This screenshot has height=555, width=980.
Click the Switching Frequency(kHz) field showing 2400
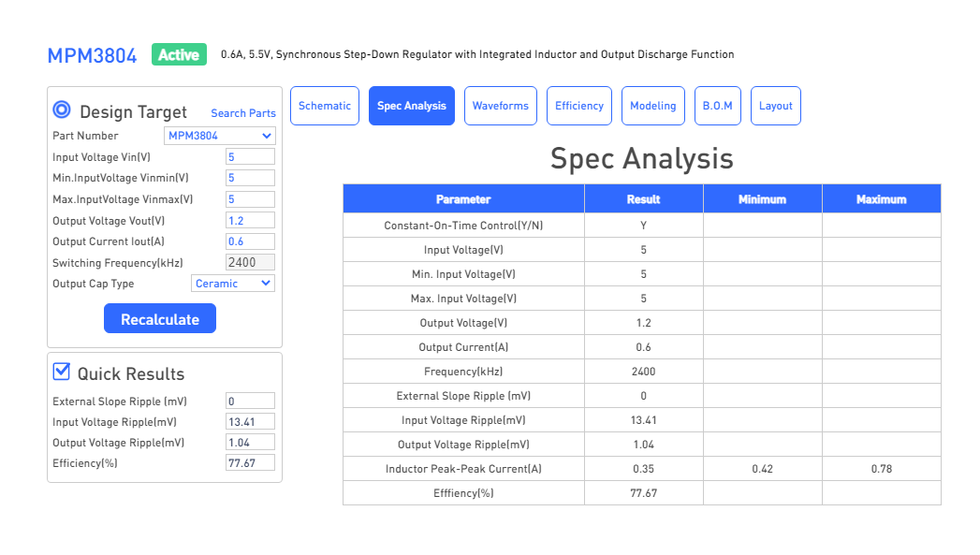pos(250,262)
